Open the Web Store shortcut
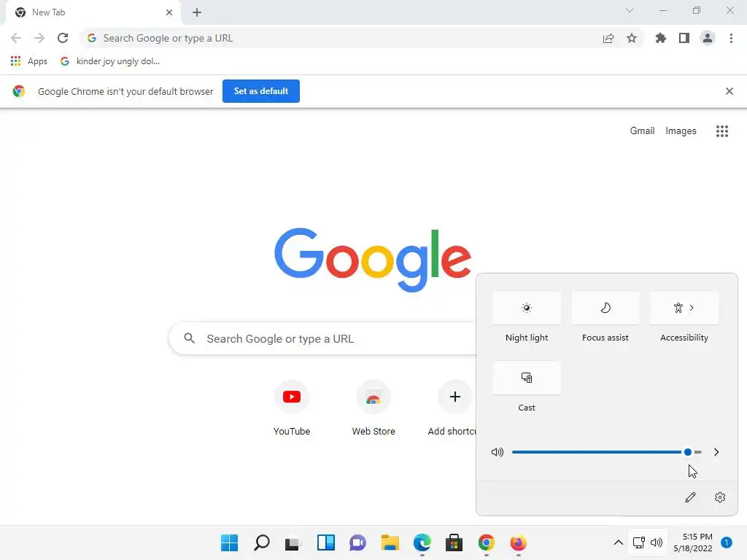 [x=373, y=408]
